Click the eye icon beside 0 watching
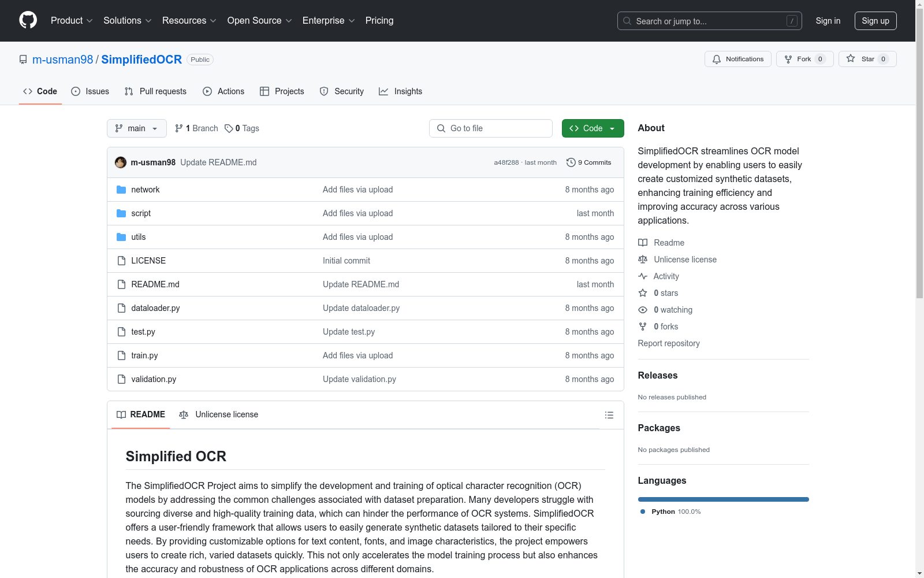The height and width of the screenshot is (578, 924). [x=643, y=310]
